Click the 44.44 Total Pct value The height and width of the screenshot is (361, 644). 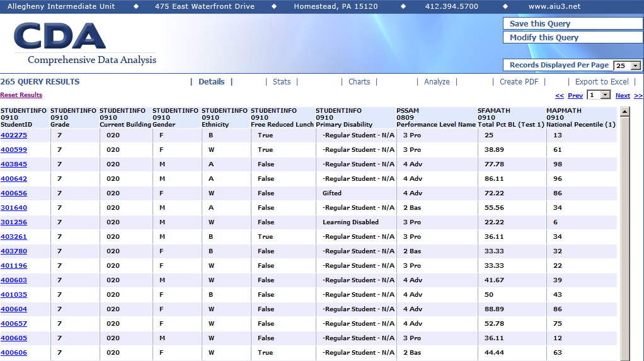pos(494,353)
